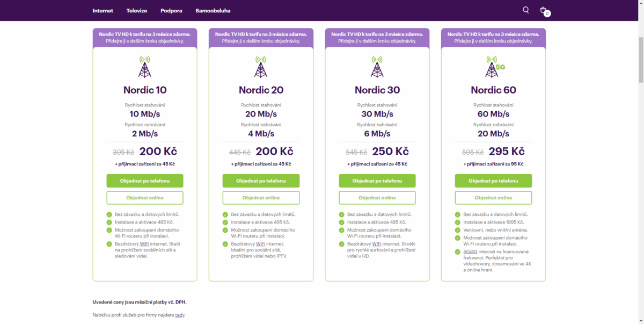Click the checkmark beside 'Bez závazku' on Nordic 10
This screenshot has height=324, width=644.
tap(108, 214)
